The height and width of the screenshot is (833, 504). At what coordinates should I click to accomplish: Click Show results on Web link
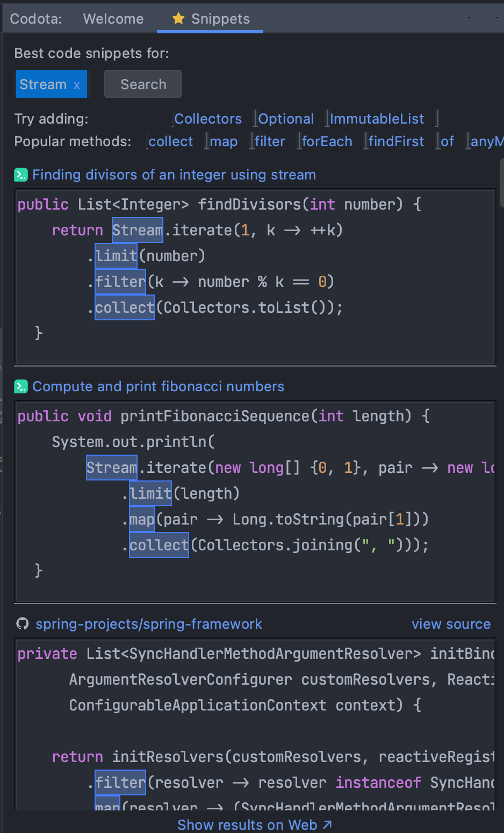tap(255, 825)
